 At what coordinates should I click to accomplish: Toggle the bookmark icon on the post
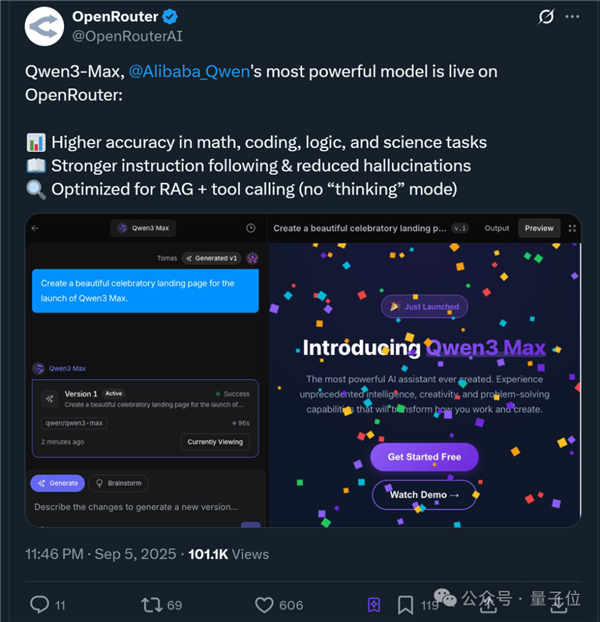pos(405,604)
